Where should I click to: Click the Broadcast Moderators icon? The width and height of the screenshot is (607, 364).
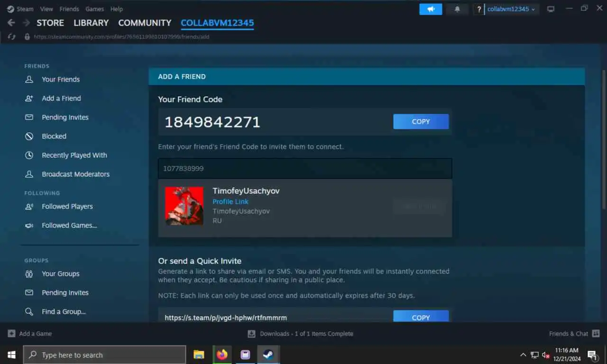pos(29,174)
